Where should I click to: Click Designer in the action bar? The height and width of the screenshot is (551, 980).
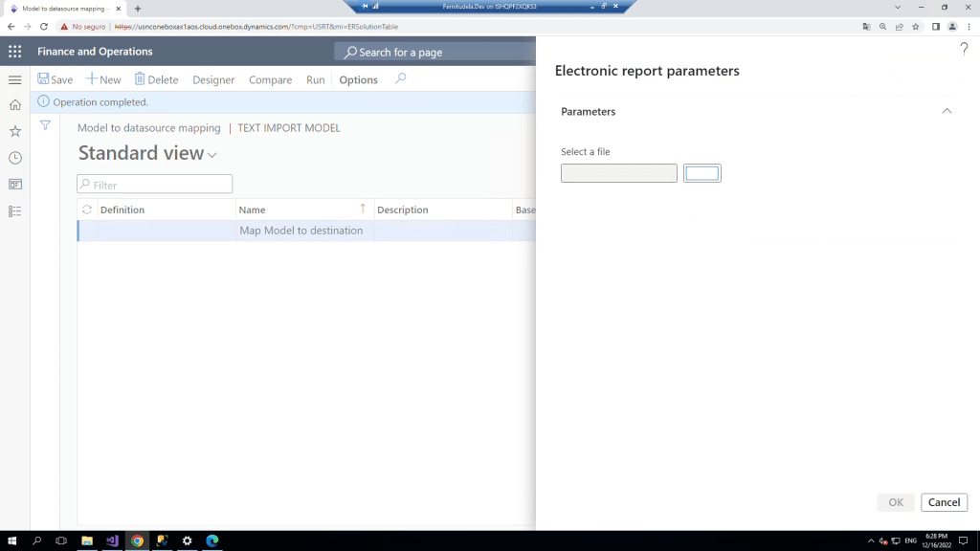point(213,80)
